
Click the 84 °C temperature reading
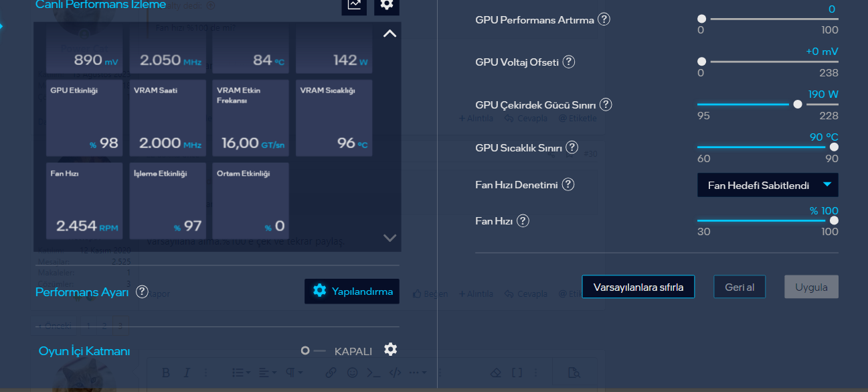coord(268,60)
